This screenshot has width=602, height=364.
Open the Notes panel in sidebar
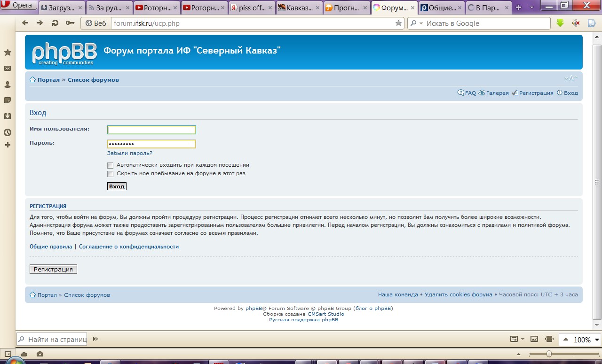[8, 101]
